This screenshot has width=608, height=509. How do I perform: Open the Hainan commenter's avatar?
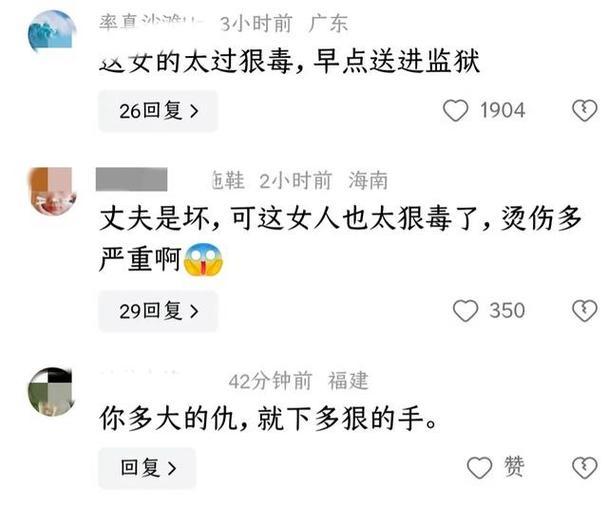(x=52, y=191)
